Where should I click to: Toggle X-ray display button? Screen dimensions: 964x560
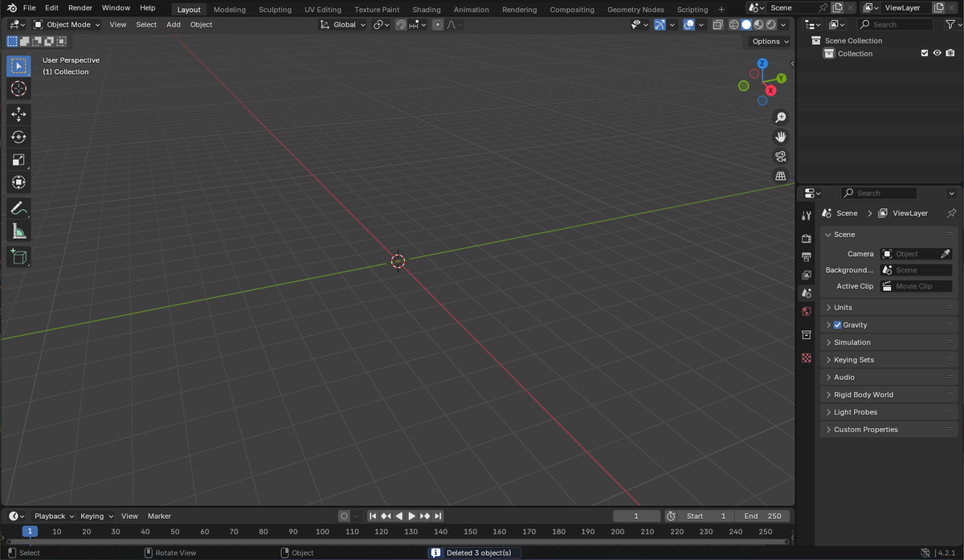[718, 24]
